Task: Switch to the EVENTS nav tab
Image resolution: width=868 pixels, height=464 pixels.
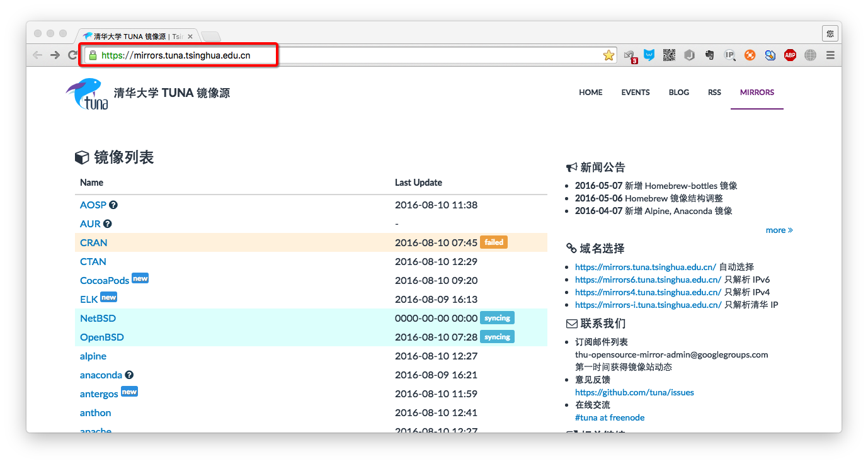Action: 635,93
